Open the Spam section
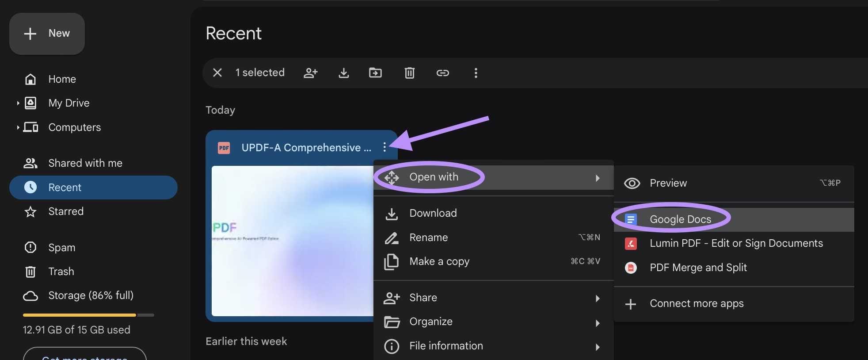This screenshot has width=868, height=360. (61, 248)
